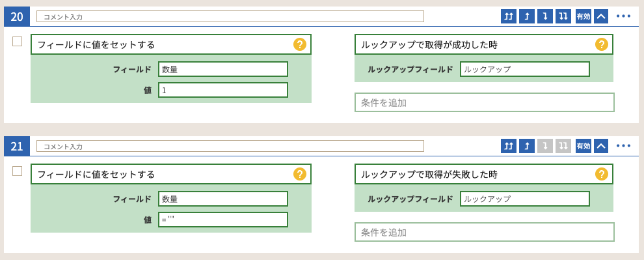Toggle the 有効 switch on row 21
644x260 pixels.
click(584, 146)
